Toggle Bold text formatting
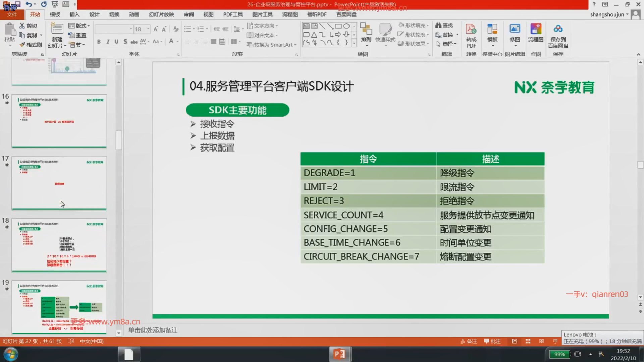The height and width of the screenshot is (362, 644). click(x=99, y=42)
